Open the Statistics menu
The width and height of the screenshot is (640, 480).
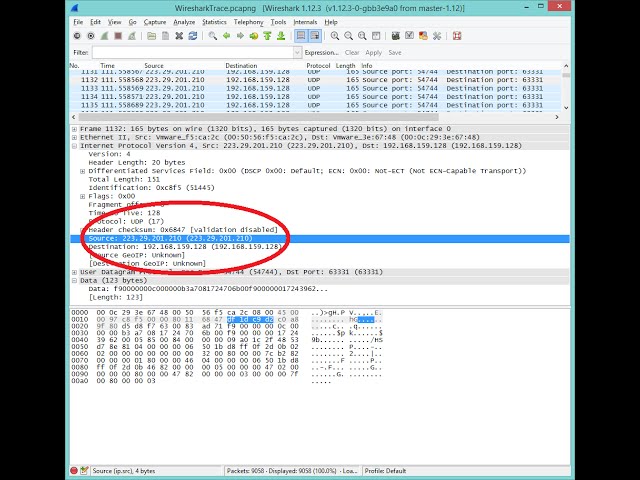click(x=214, y=22)
